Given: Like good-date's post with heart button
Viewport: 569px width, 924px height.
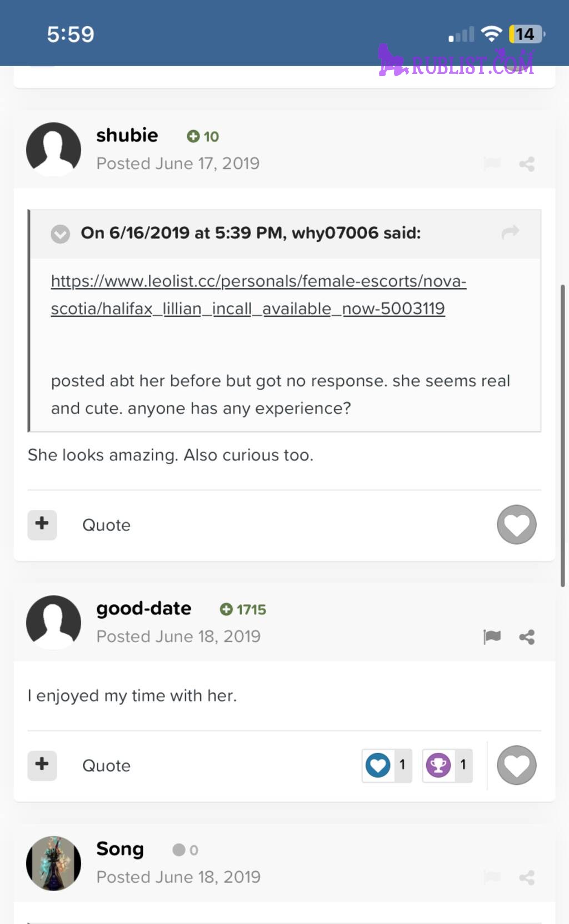Looking at the screenshot, I should pyautogui.click(x=516, y=766).
